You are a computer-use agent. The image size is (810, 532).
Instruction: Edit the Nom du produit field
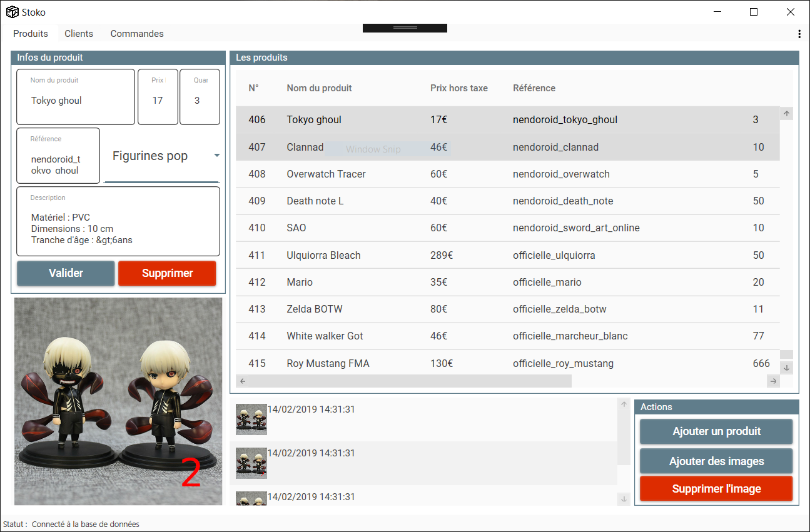[76, 97]
